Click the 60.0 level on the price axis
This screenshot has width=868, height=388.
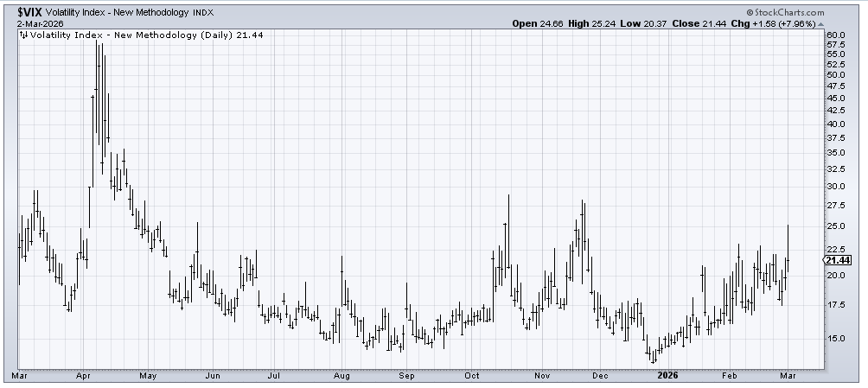pos(835,35)
